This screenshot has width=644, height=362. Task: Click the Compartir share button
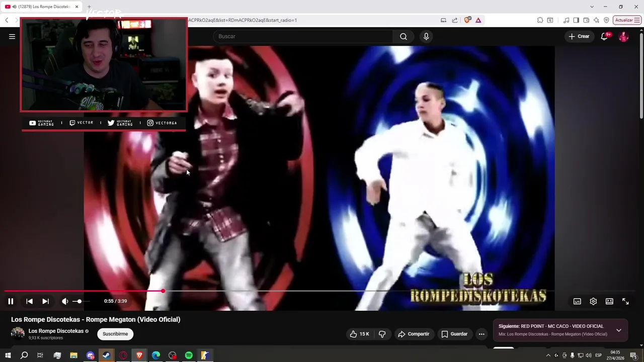tap(414, 334)
